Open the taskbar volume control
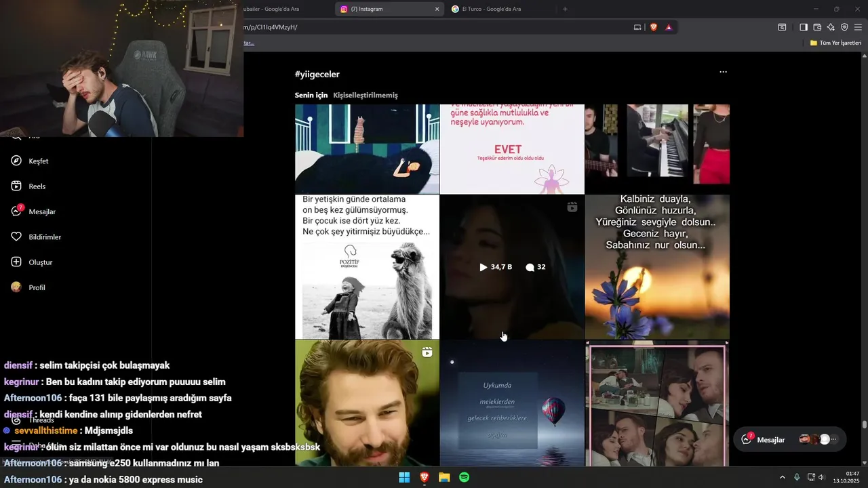 click(822, 478)
